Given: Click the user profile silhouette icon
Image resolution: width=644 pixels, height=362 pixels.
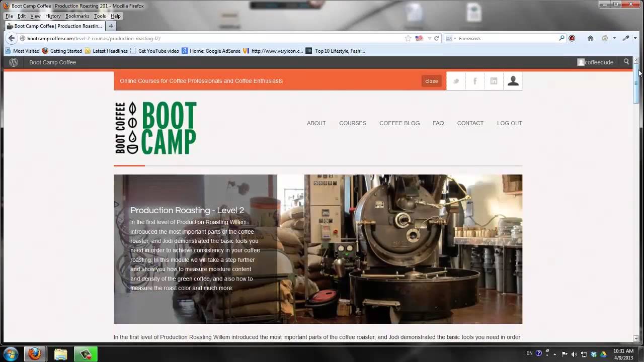Looking at the screenshot, I should tap(513, 81).
